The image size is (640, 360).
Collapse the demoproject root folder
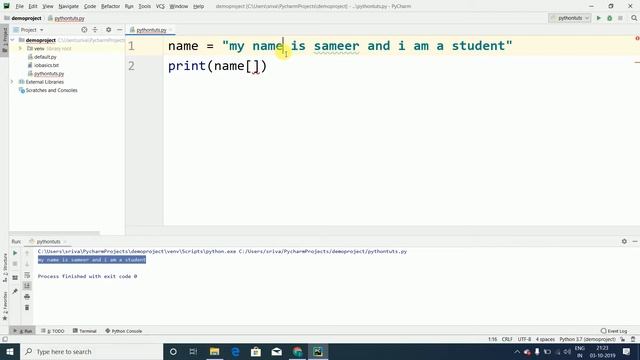tap(12, 40)
